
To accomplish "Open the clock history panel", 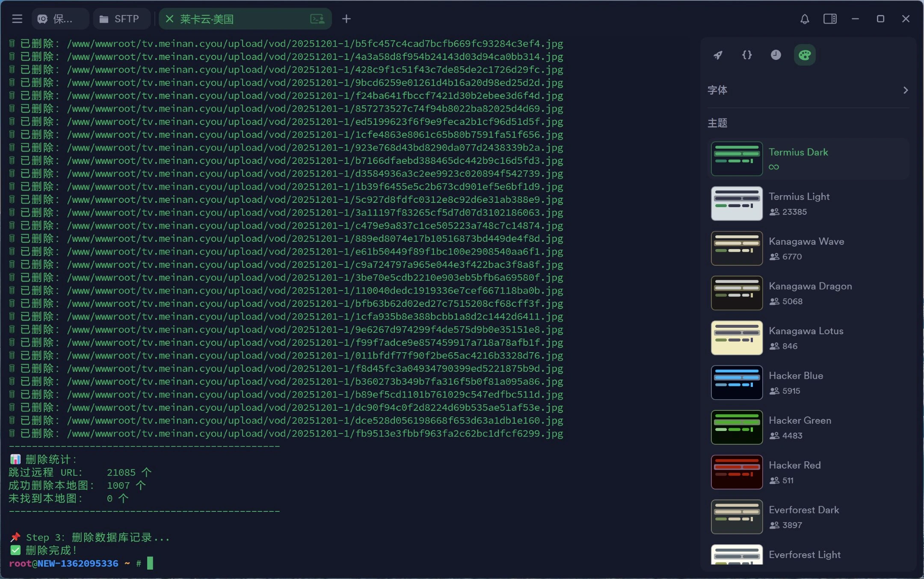I will (776, 55).
